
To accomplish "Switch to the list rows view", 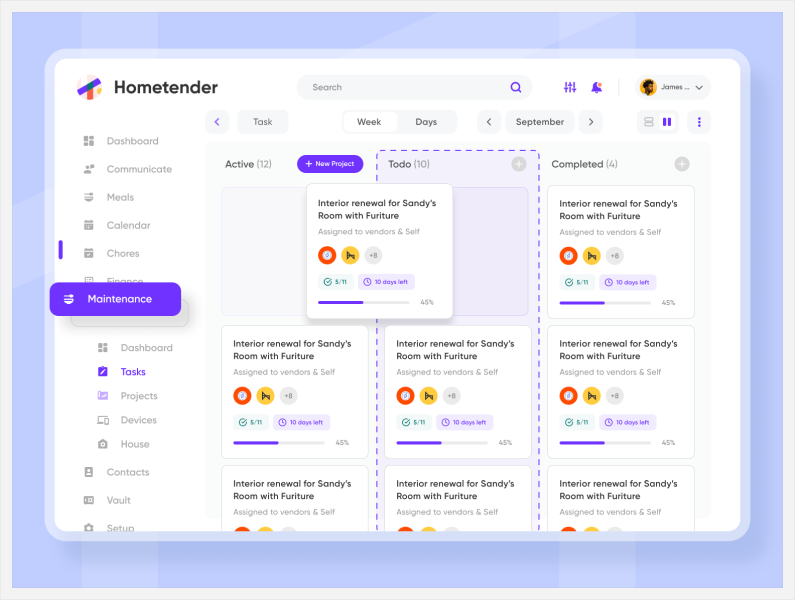I will click(648, 122).
